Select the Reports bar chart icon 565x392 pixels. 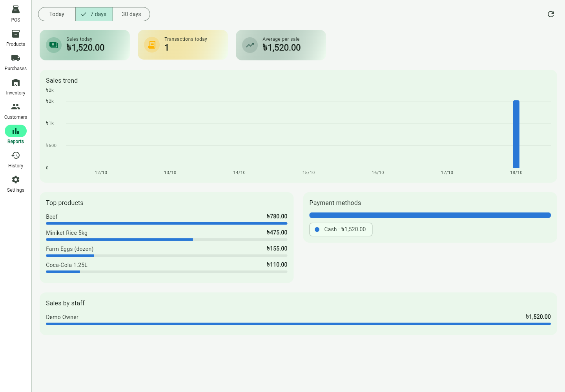pos(16,131)
